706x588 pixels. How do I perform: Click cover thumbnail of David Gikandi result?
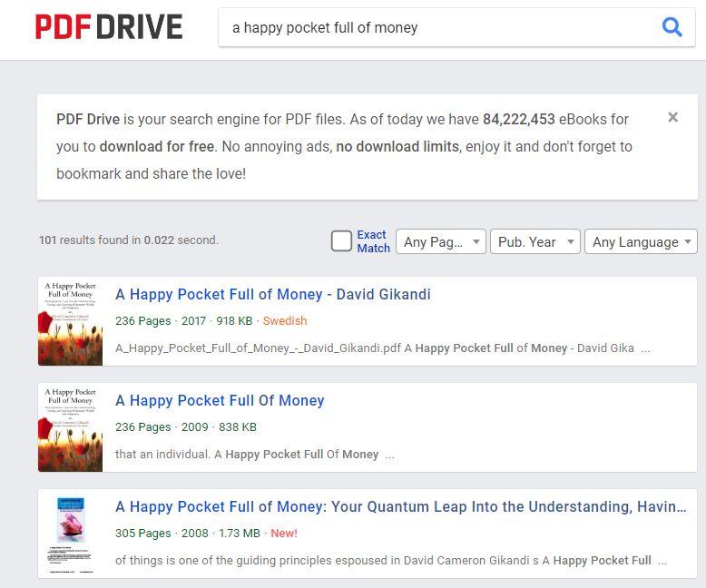pyautogui.click(x=71, y=321)
